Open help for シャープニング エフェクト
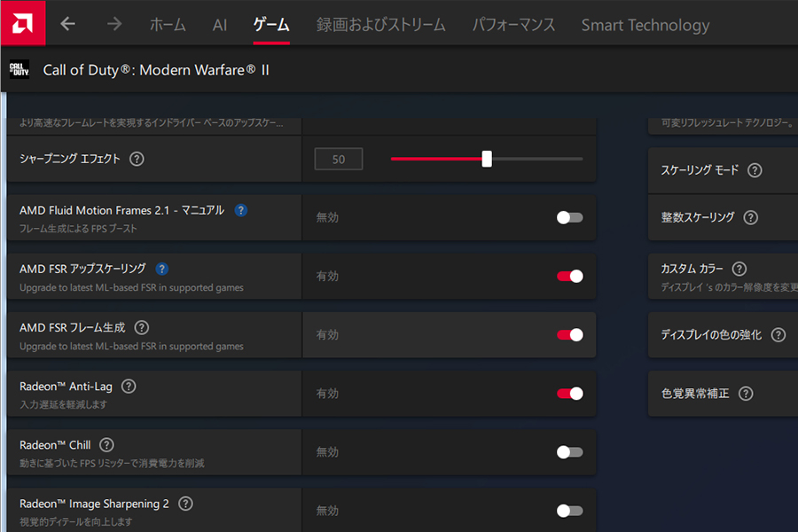 (x=137, y=160)
